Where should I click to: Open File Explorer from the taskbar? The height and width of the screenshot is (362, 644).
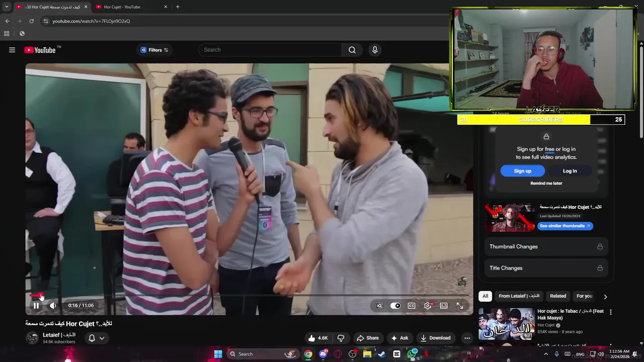click(367, 354)
